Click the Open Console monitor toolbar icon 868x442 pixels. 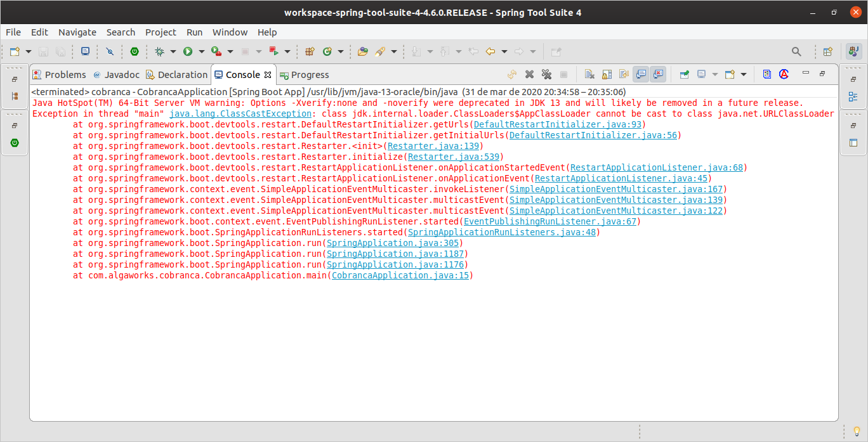pyautogui.click(x=85, y=51)
